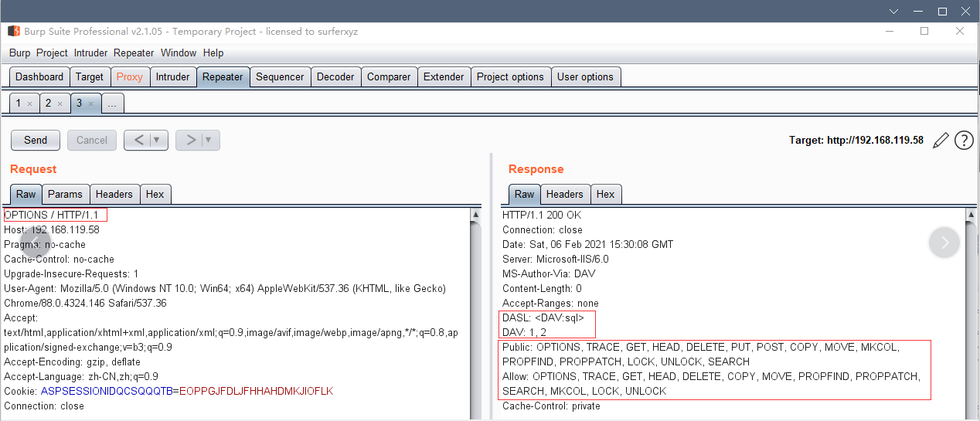Switch to the Target tab
Screen dimensions: 980x421
pos(90,76)
